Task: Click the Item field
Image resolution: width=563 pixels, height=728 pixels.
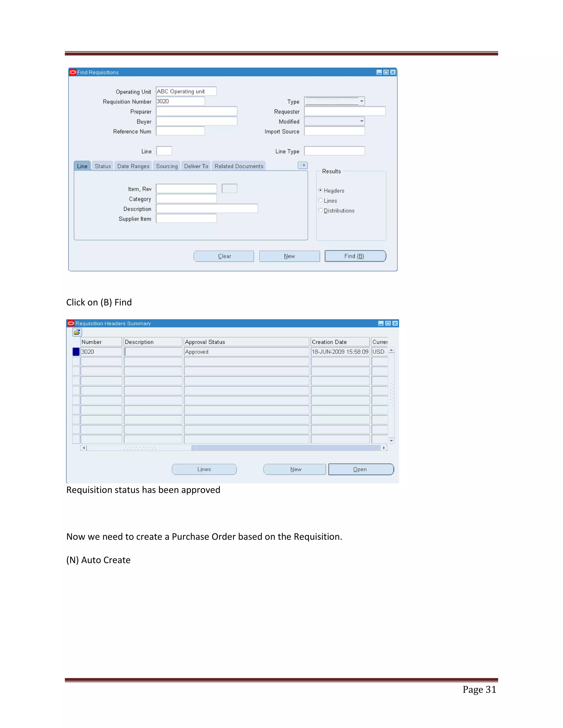Action: point(186,189)
